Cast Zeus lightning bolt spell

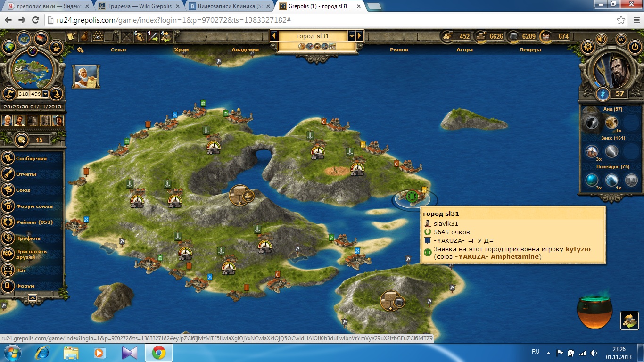pyautogui.click(x=611, y=151)
